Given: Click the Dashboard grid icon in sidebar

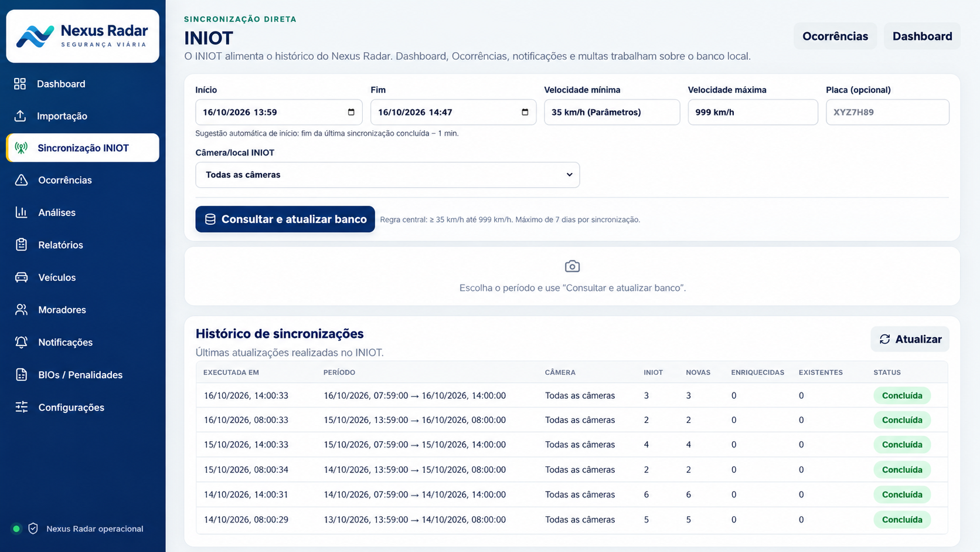Looking at the screenshot, I should coord(20,84).
